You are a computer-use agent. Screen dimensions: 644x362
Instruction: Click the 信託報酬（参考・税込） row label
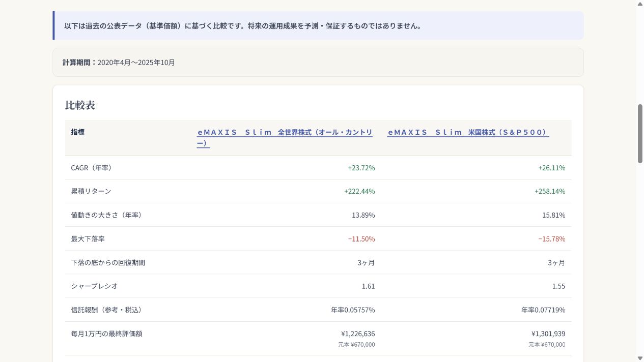point(108,310)
